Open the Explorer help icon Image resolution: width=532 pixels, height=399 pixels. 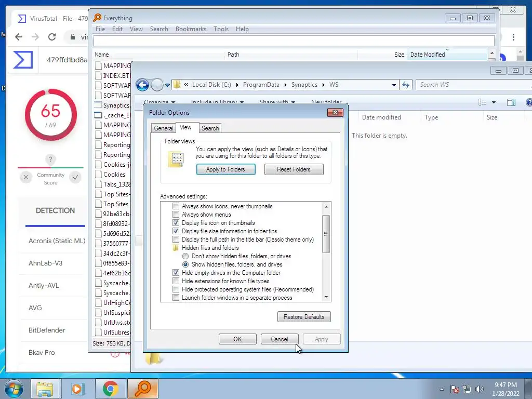point(528,102)
